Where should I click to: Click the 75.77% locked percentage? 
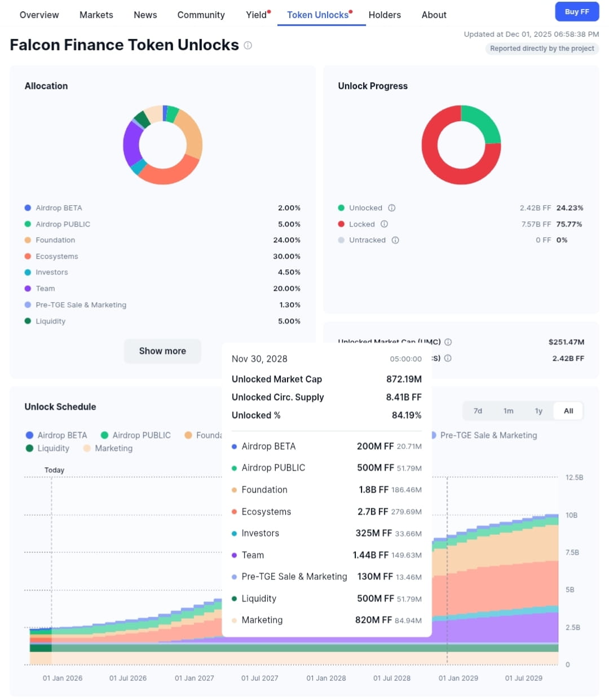point(569,224)
